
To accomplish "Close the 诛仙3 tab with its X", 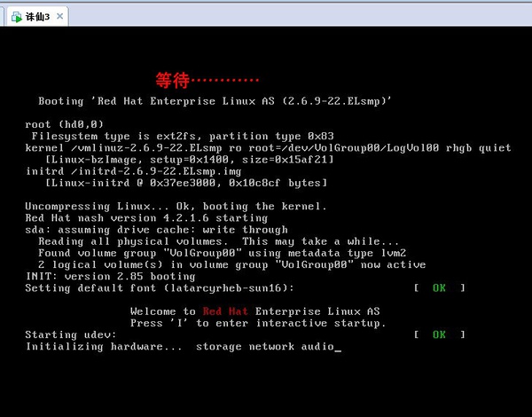I will [x=59, y=16].
